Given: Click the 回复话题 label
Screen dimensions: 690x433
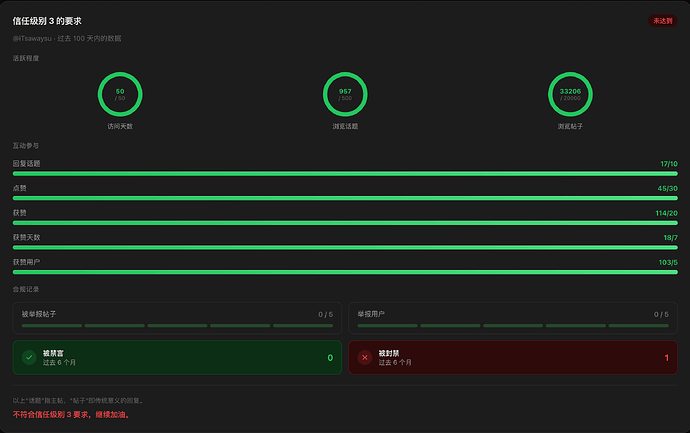Looking at the screenshot, I should tap(26, 164).
